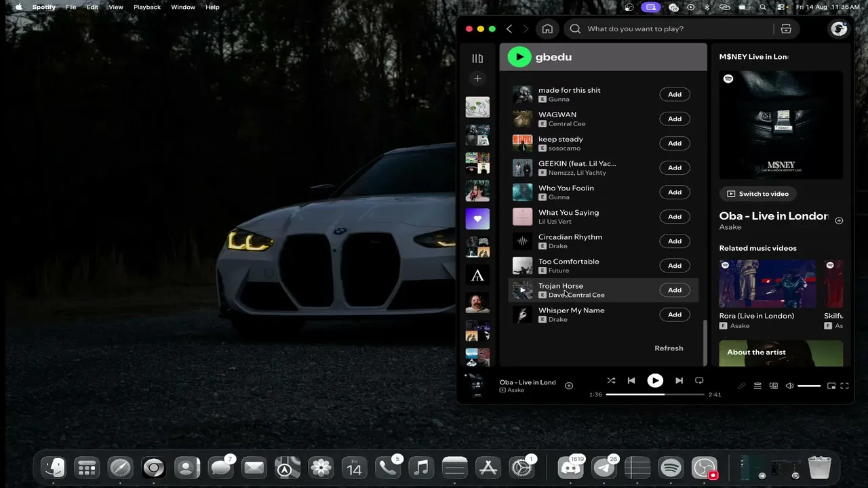This screenshot has height=488, width=868.
Task: Toggle shuffle playback
Action: (611, 381)
